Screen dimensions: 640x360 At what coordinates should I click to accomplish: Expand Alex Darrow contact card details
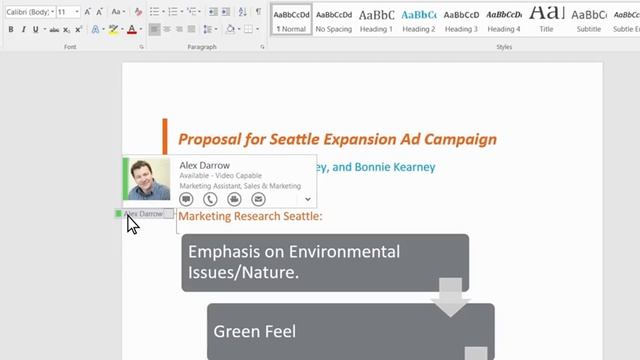(x=308, y=199)
